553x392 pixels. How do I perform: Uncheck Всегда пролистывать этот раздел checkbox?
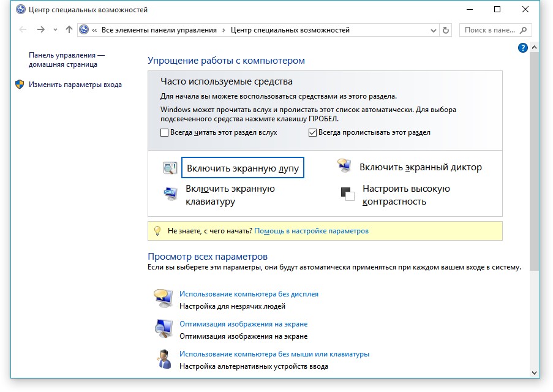(x=312, y=132)
